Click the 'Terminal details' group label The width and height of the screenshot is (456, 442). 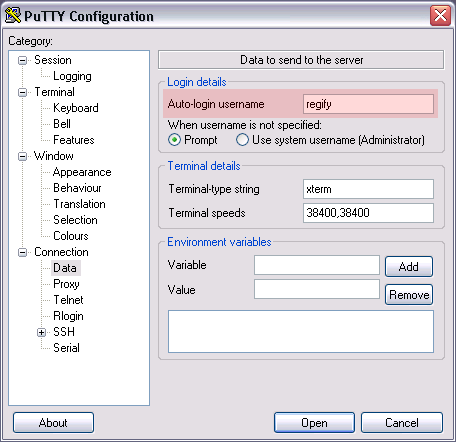pos(204,166)
